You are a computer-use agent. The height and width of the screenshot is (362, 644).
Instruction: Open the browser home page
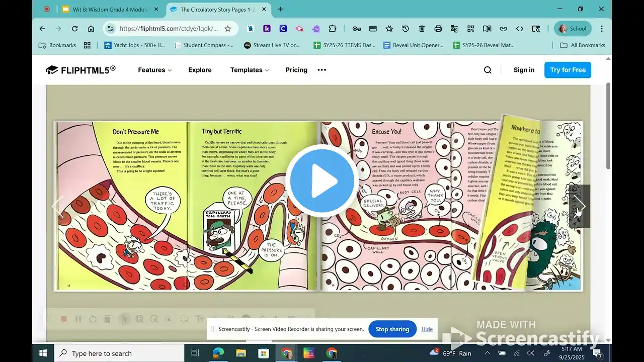[x=91, y=29]
